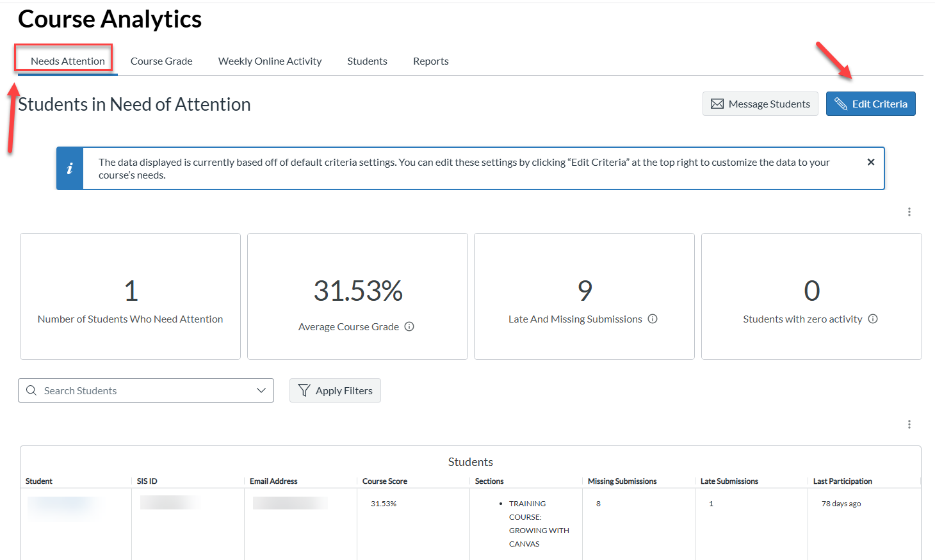Sort by the SIS ID column header

coord(147,481)
